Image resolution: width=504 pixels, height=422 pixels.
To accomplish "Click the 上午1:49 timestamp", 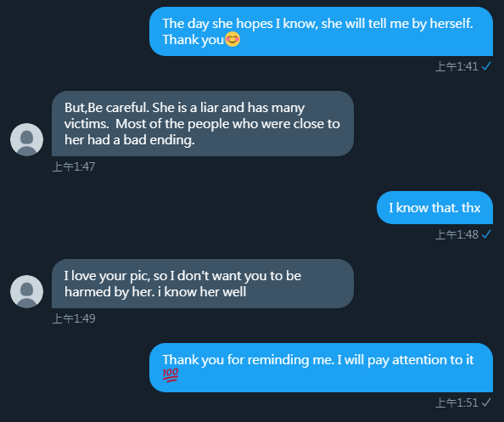I will pyautogui.click(x=74, y=318).
